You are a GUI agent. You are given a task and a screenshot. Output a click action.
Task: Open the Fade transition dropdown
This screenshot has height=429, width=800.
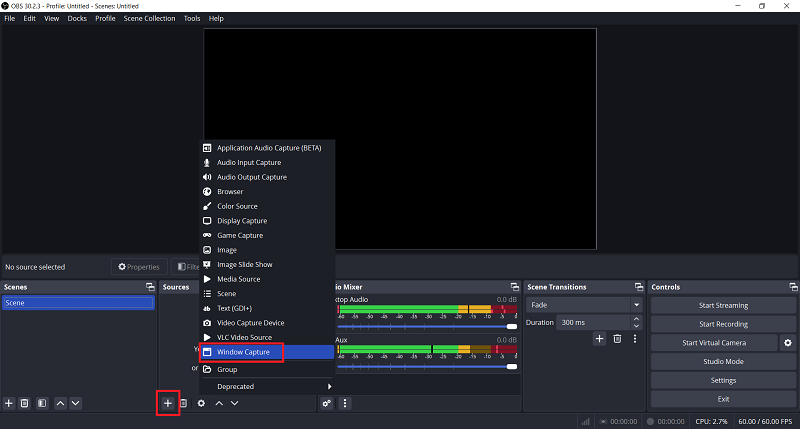pyautogui.click(x=584, y=305)
